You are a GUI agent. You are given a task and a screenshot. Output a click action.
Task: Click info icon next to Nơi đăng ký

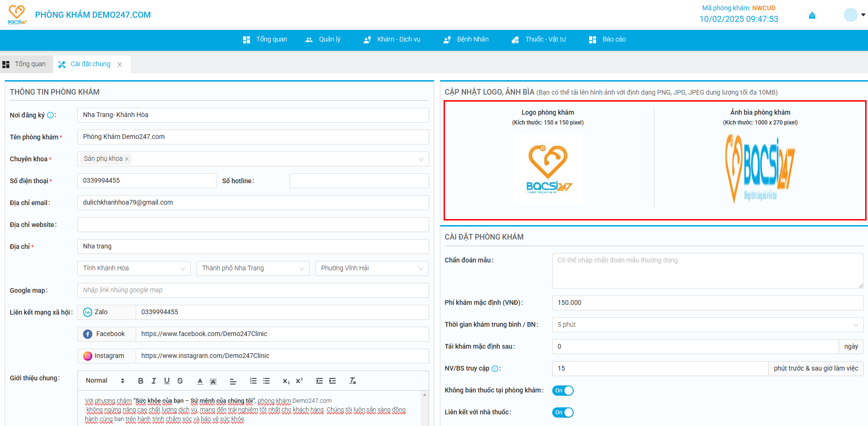coord(50,115)
